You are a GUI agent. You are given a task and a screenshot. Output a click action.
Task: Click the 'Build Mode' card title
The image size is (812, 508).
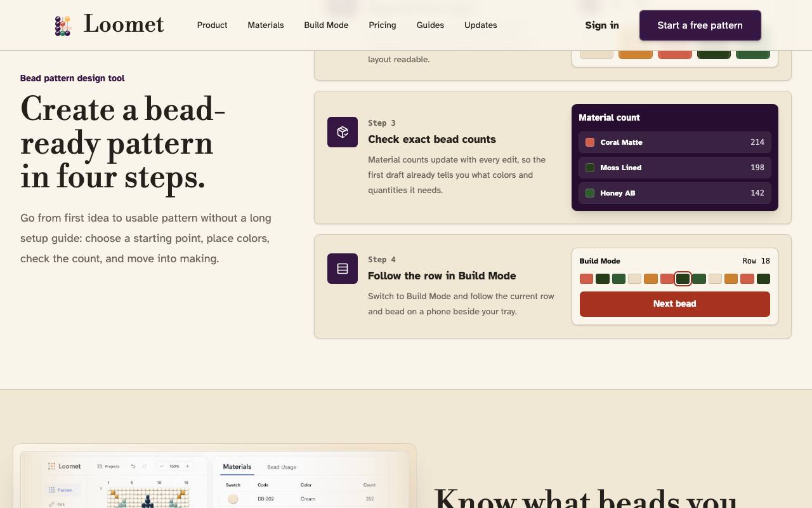point(599,261)
